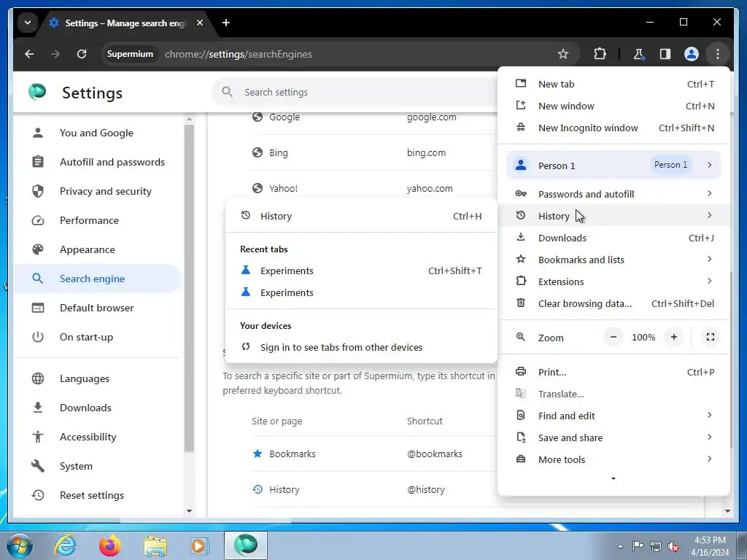Open the profile avatar icon in toolbar
This screenshot has height=560, width=747.
[x=692, y=54]
